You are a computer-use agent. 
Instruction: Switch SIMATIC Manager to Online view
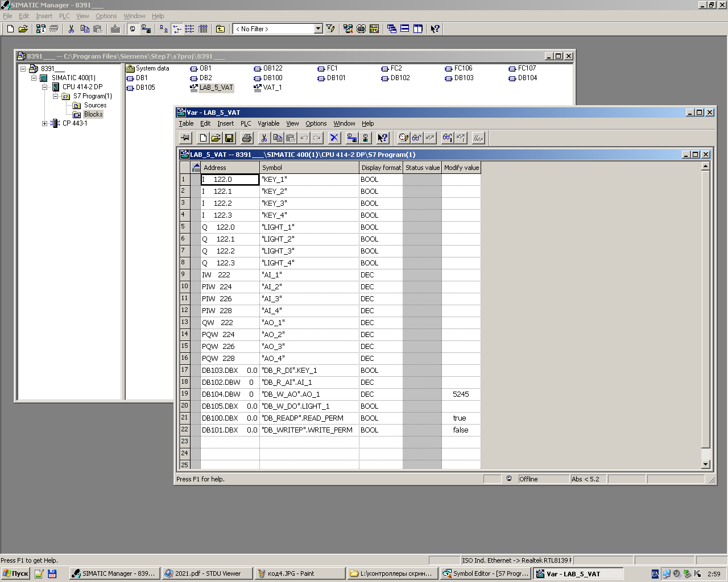click(x=146, y=29)
